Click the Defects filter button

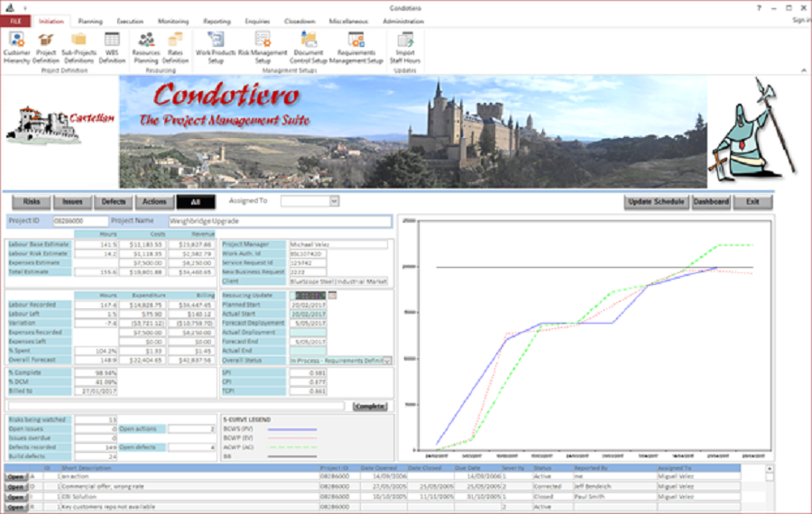click(114, 202)
